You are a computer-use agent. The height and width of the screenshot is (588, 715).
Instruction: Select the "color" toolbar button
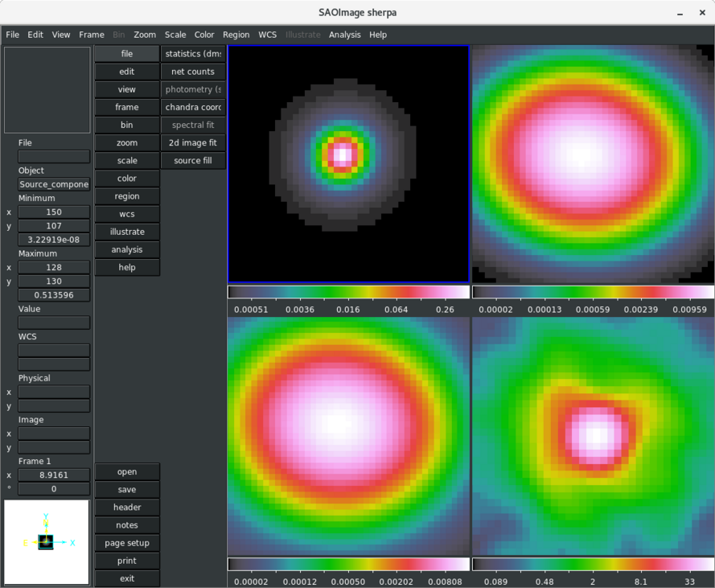(126, 178)
